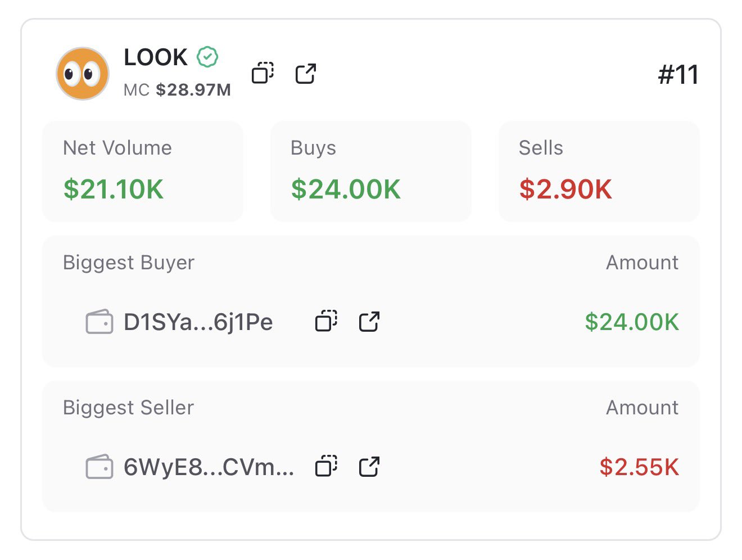Image resolution: width=742 pixels, height=560 pixels.
Task: Click the #11 rank label
Action: (x=678, y=75)
